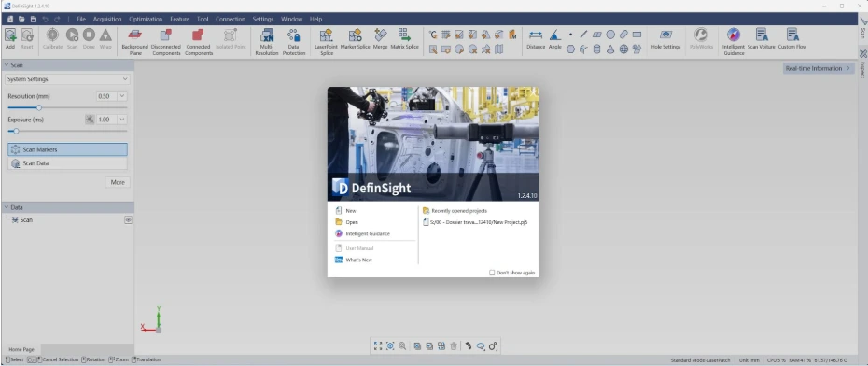Click fit-to-view icon in bottom viewport toolbar

click(x=378, y=346)
